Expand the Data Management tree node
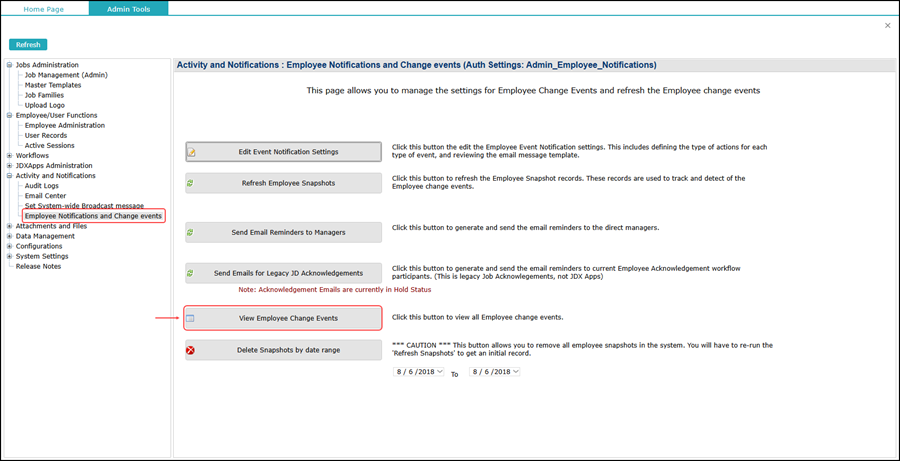This screenshot has width=900, height=462. click(9, 236)
